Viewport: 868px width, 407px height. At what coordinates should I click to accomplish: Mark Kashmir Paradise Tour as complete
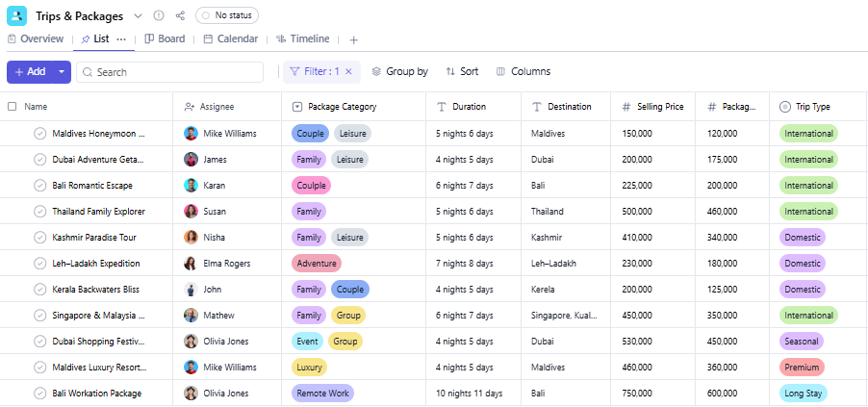pos(39,238)
